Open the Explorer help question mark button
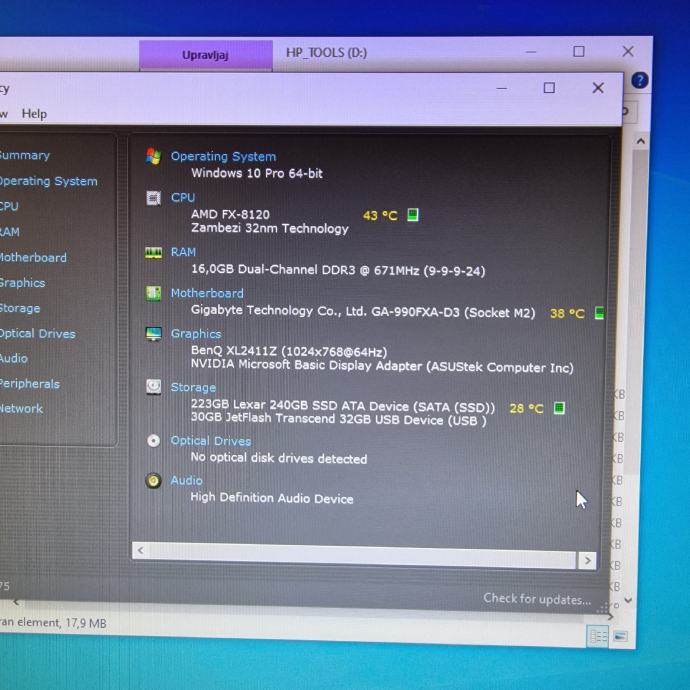Image resolution: width=690 pixels, height=690 pixels. 639,81
